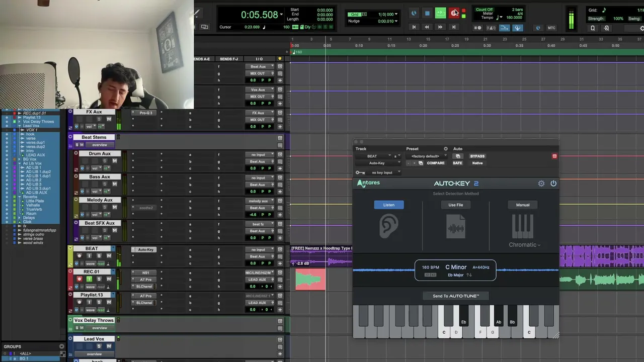
Task: Click the double-tempo x2 button
Action: [x=433, y=275]
